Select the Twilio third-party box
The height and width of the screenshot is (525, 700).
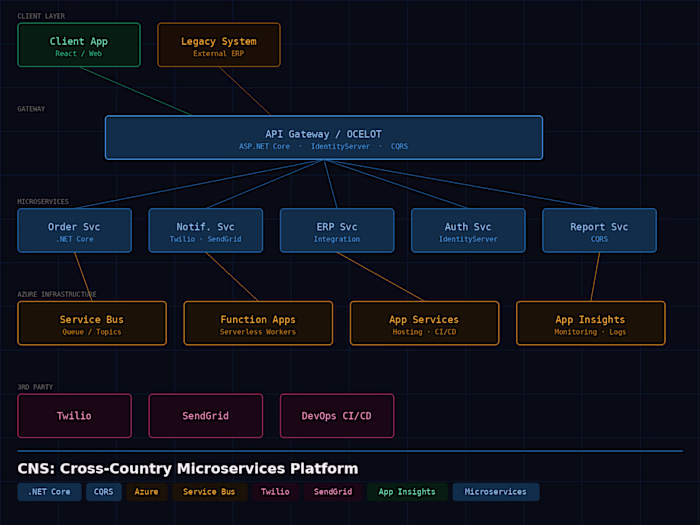(x=74, y=415)
